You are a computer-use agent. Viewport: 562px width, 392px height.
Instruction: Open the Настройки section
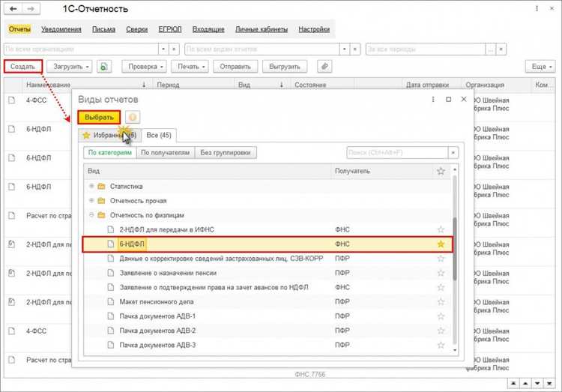(x=314, y=29)
